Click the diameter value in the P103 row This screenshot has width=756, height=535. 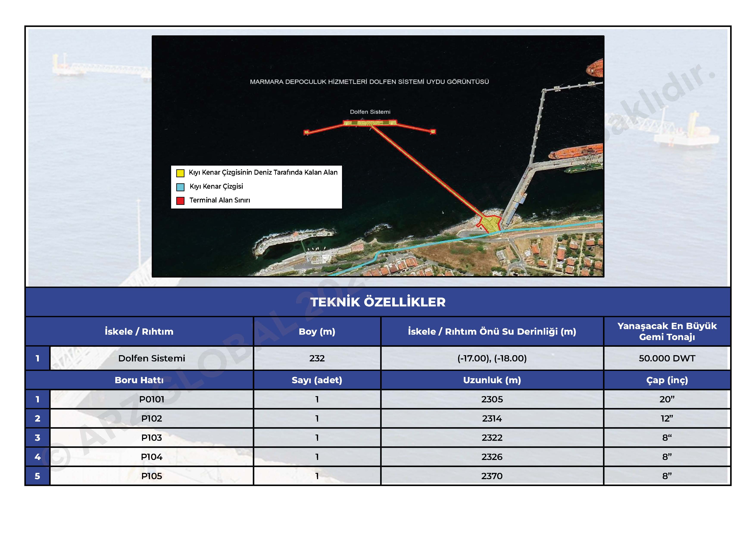coord(667,438)
